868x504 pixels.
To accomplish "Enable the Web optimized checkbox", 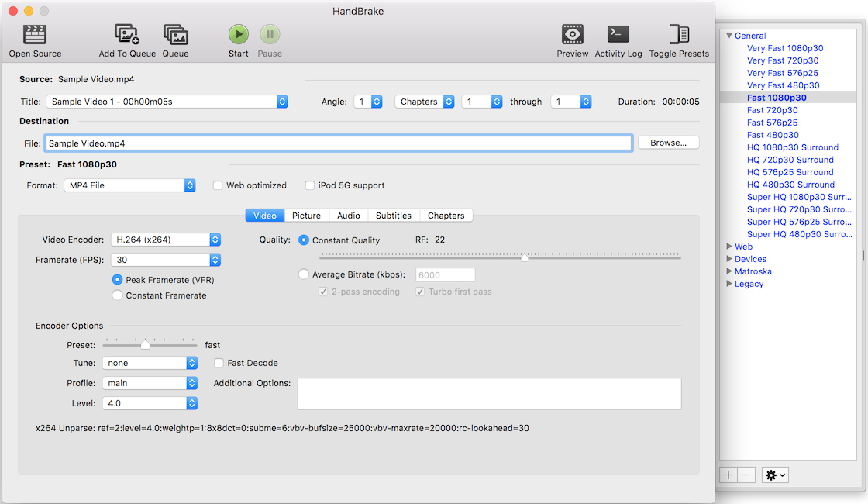I will pos(219,185).
